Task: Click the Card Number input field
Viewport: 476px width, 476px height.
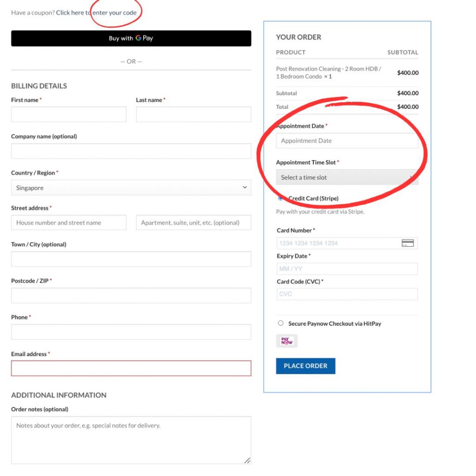Action: pyautogui.click(x=347, y=243)
